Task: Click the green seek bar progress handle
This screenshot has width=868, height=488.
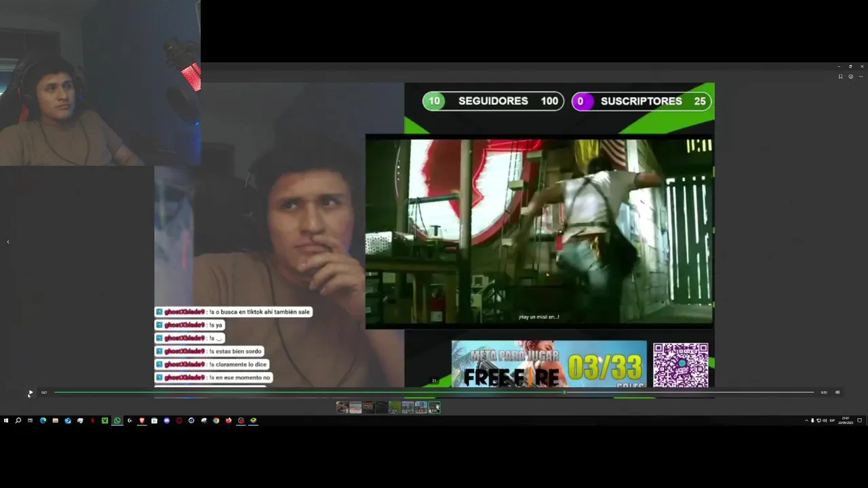Action: point(564,392)
